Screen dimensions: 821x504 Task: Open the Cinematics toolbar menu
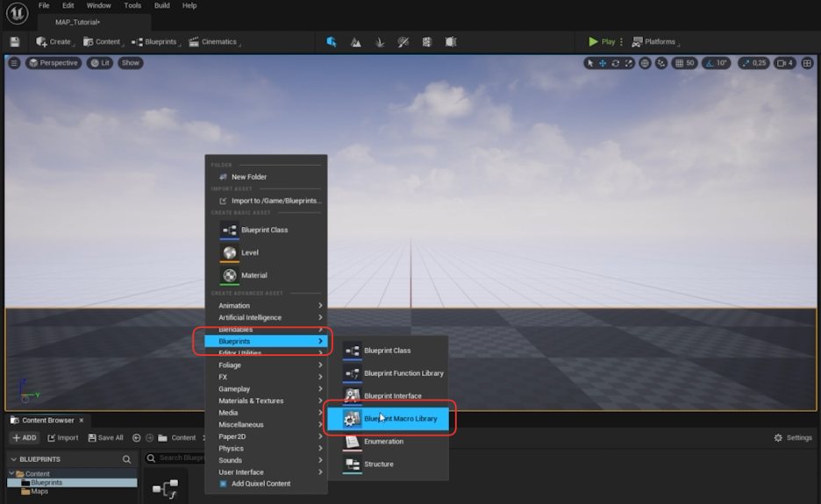[x=214, y=42]
